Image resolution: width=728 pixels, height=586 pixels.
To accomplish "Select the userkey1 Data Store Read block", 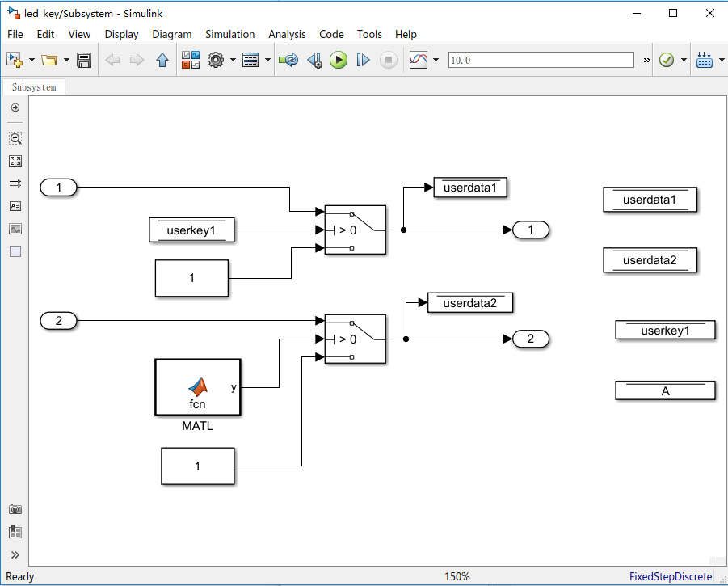I will pyautogui.click(x=191, y=230).
